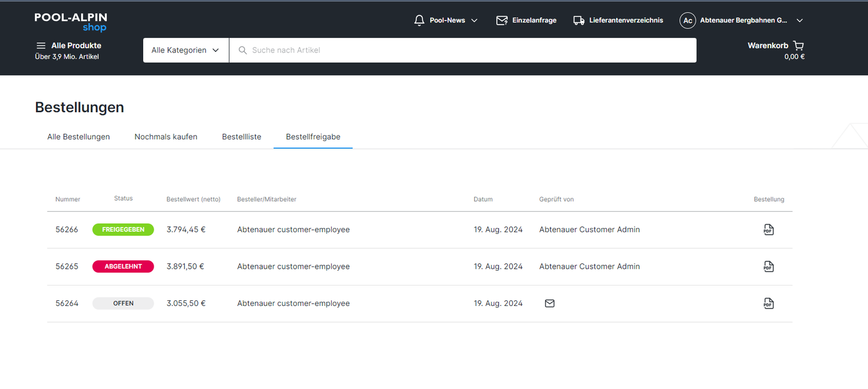Open the PDF icon of order 56265
Viewport: 868px width, 389px height.
pos(768,267)
